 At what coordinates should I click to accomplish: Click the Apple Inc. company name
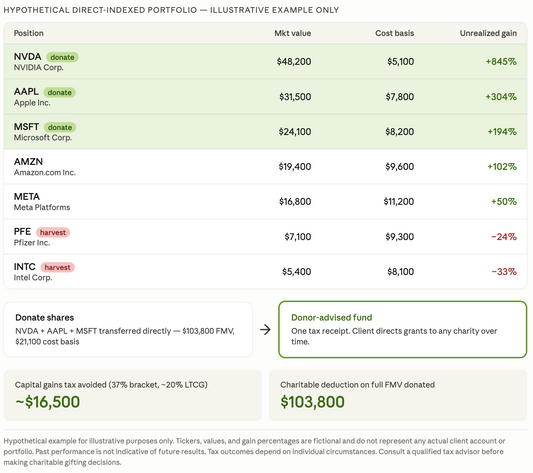click(32, 103)
